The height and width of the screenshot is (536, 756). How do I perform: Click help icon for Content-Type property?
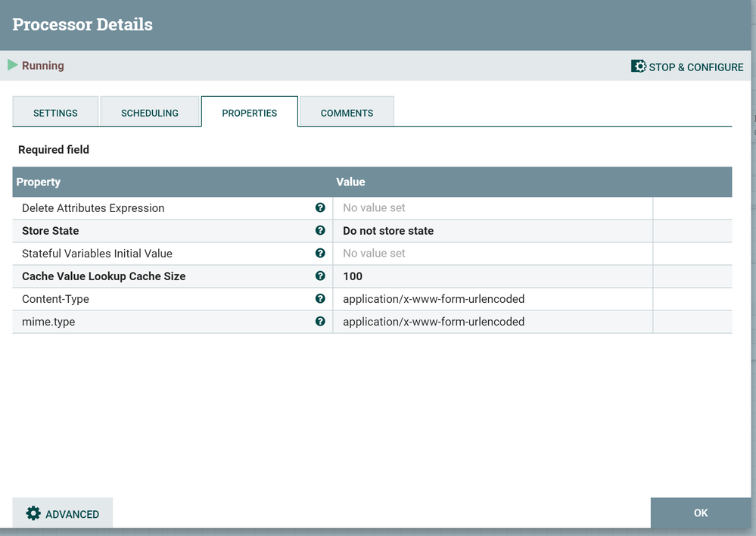pyautogui.click(x=320, y=298)
